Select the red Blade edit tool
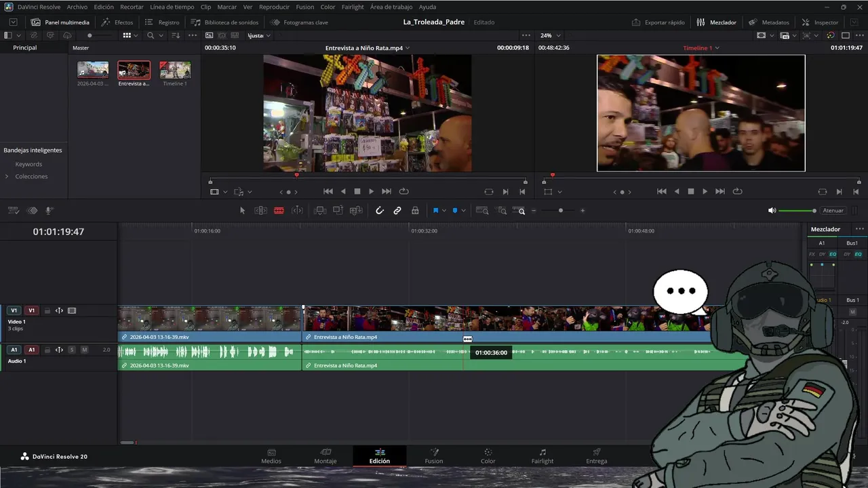This screenshot has height=488, width=868. point(279,211)
